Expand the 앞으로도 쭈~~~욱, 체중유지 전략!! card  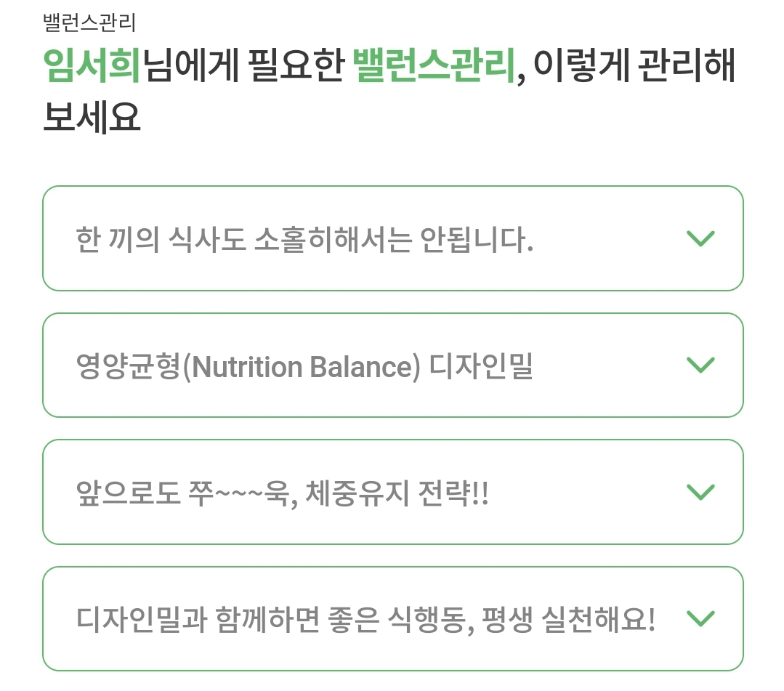(393, 492)
